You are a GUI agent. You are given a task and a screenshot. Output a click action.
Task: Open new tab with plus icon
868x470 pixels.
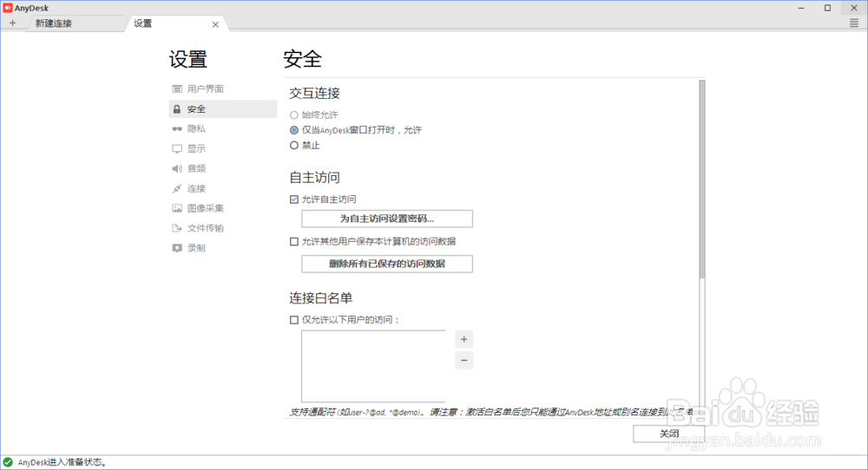click(13, 23)
